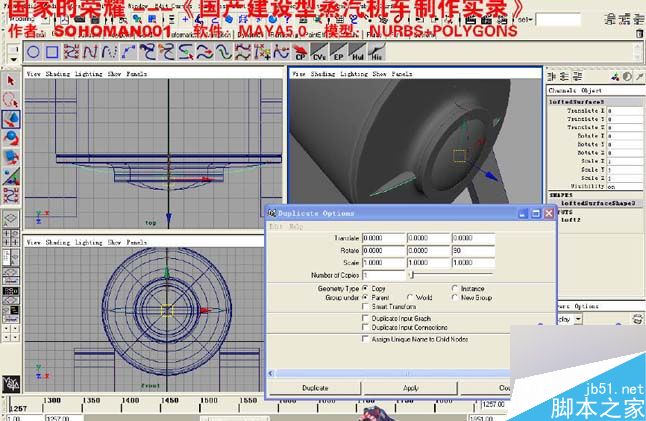Choose the Lasso select tool

11,100
